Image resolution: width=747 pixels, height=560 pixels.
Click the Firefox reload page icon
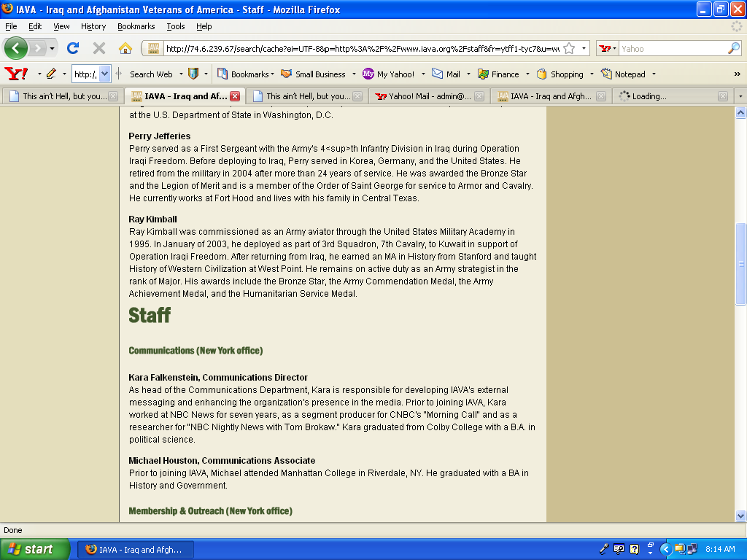[72, 49]
